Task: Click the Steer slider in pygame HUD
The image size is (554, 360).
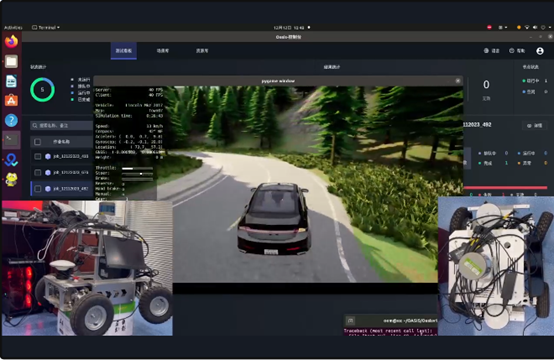Action: click(x=137, y=174)
